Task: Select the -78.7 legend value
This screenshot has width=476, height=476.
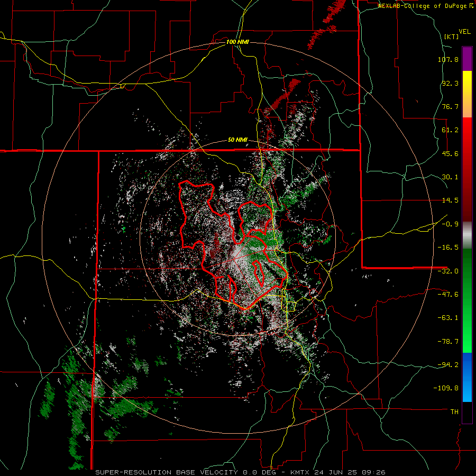Action: coord(448,342)
